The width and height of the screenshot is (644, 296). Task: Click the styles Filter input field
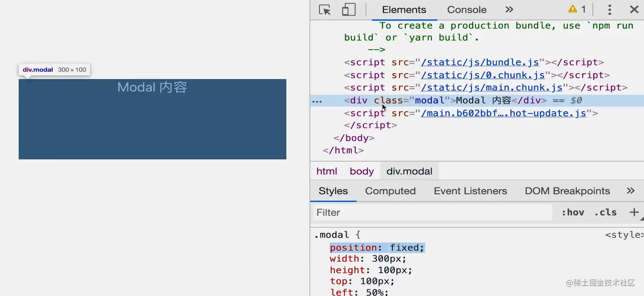[431, 212]
